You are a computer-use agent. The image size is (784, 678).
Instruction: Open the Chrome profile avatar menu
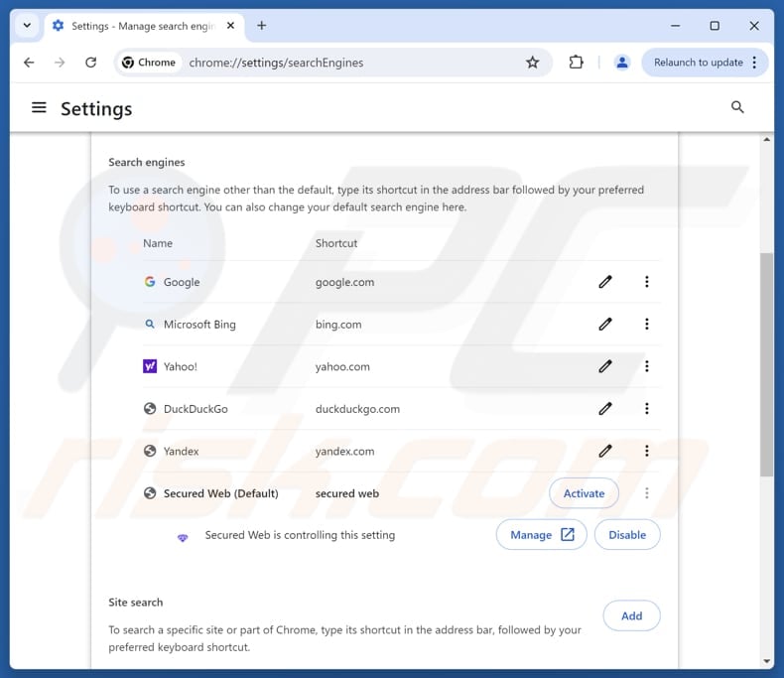[622, 63]
